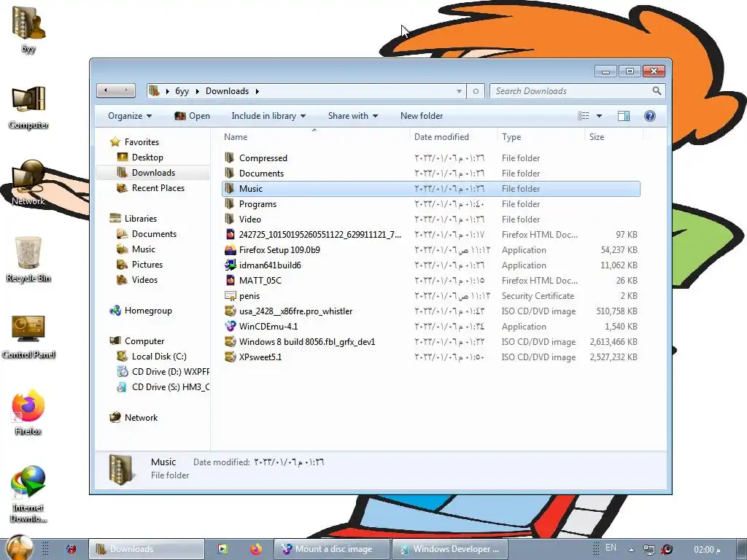Select Homegroup in navigation pane
This screenshot has height=560, width=747.
tap(147, 311)
